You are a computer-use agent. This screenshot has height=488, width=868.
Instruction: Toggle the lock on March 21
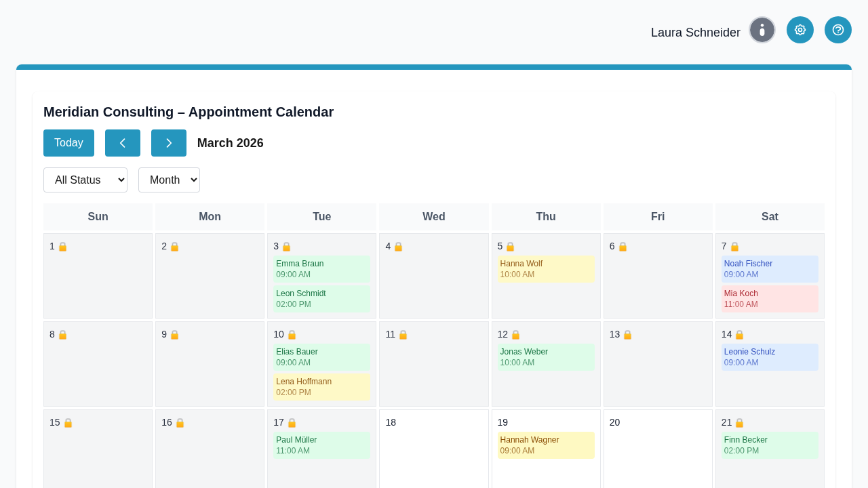[738, 422]
